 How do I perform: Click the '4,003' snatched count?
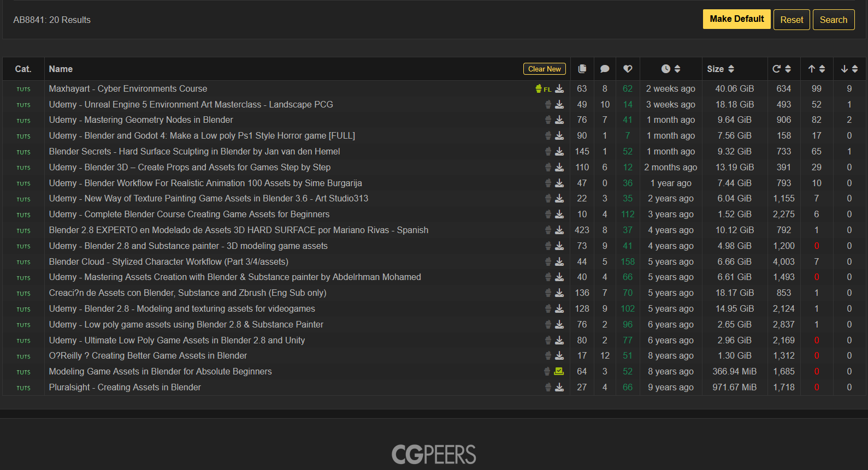784,261
